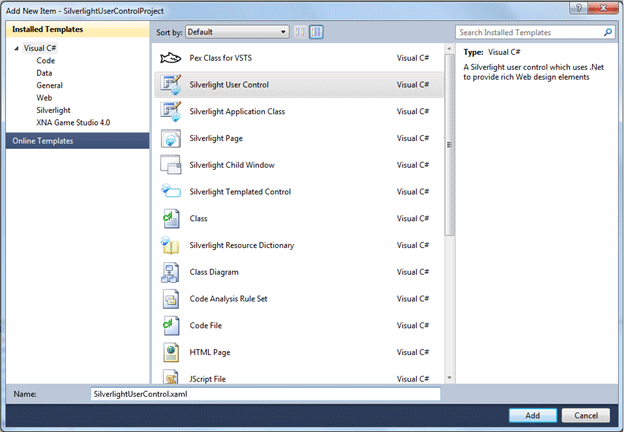Screen dimensions: 624x432
Task: Select the Code Analysis Rule Set label
Action: click(228, 299)
